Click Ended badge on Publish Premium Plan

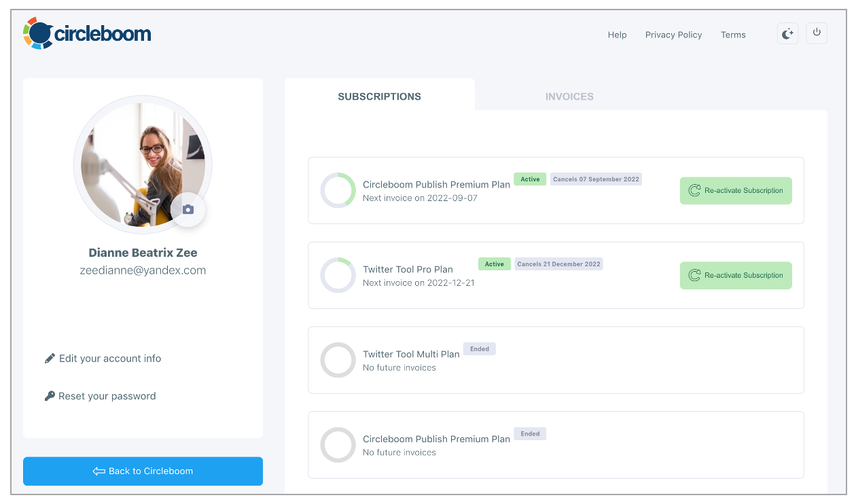530,433
